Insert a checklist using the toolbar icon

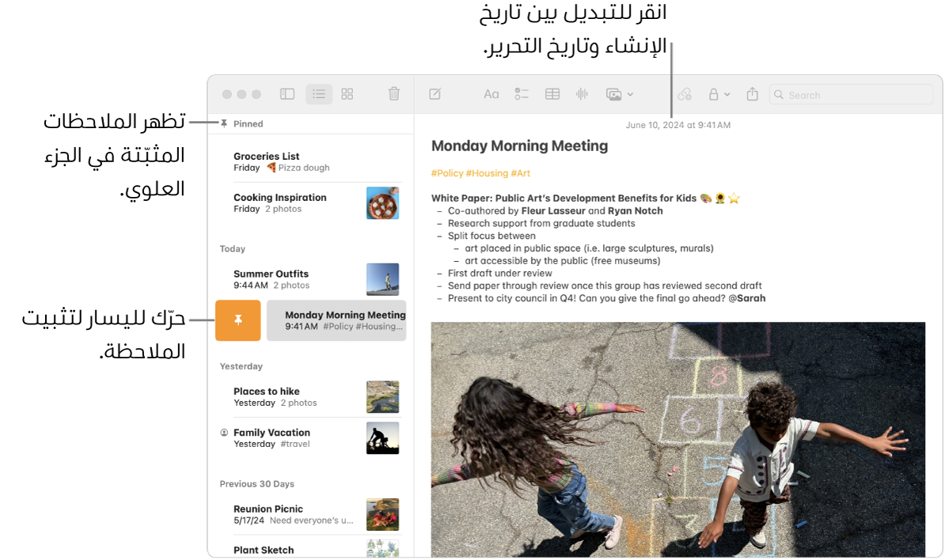point(522,94)
